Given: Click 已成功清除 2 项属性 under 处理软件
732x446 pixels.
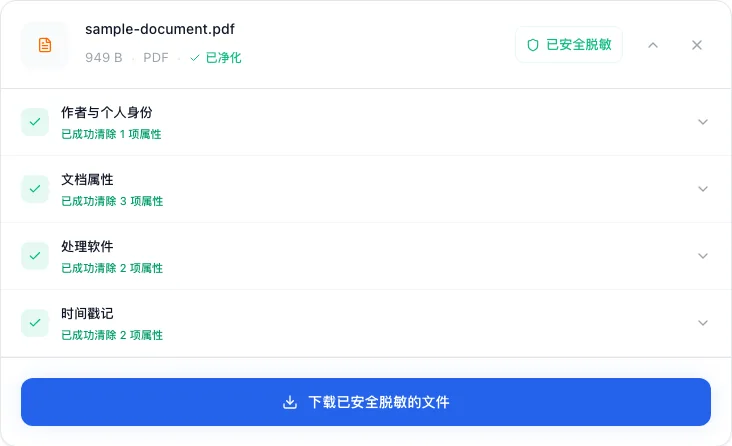Looking at the screenshot, I should click(x=112, y=268).
